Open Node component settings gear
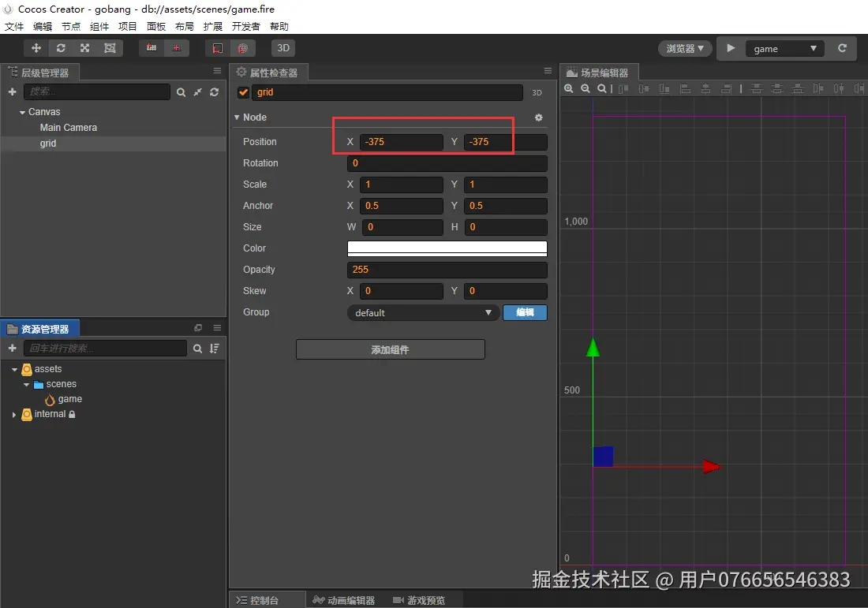 point(539,117)
